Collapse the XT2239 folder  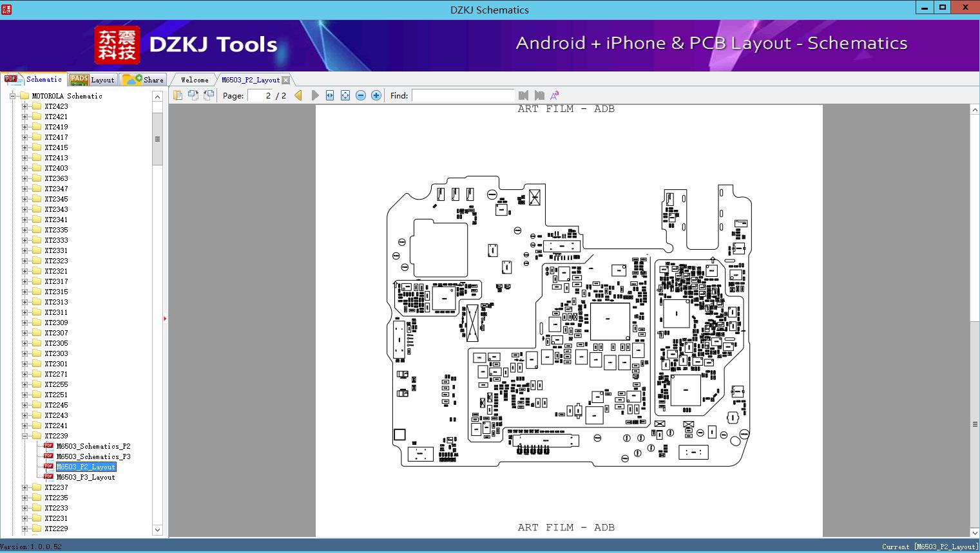coord(24,436)
